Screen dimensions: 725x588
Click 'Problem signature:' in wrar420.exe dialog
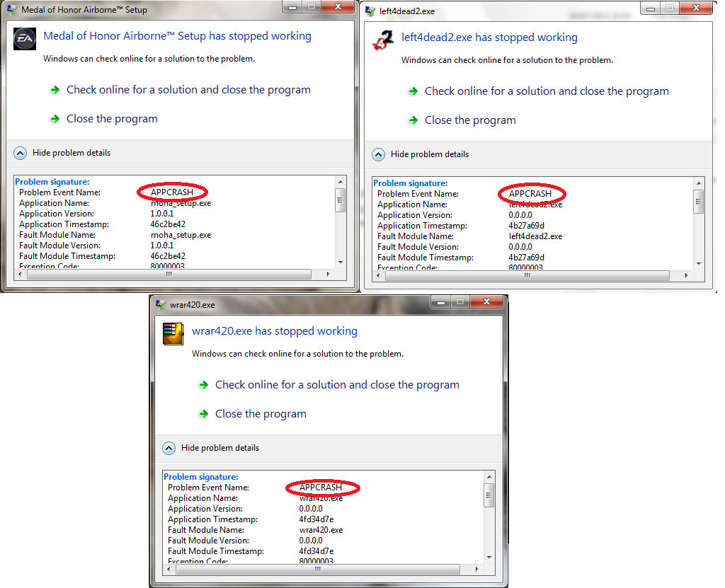click(x=201, y=477)
